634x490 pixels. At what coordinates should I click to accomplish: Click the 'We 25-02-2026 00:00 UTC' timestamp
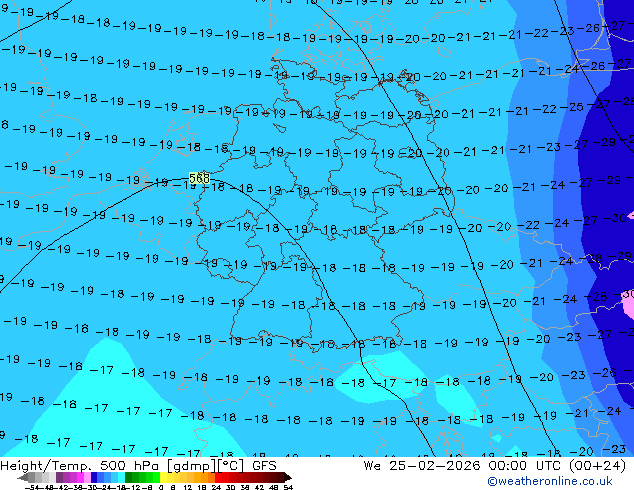pyautogui.click(x=464, y=466)
